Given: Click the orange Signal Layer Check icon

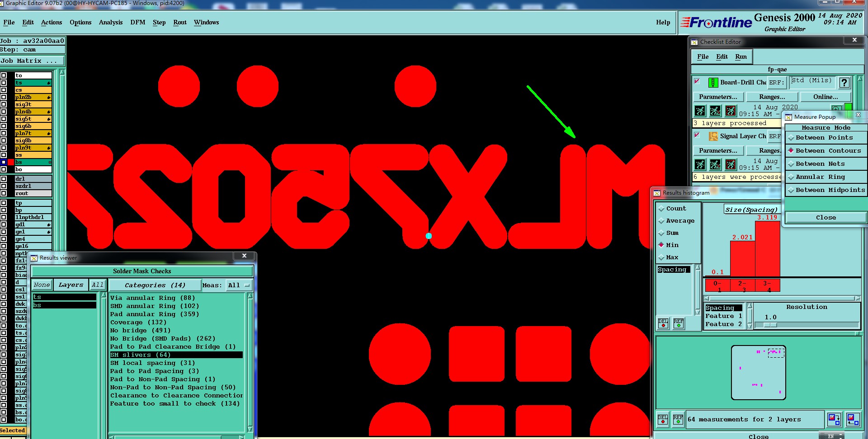Looking at the screenshot, I should pyautogui.click(x=713, y=136).
